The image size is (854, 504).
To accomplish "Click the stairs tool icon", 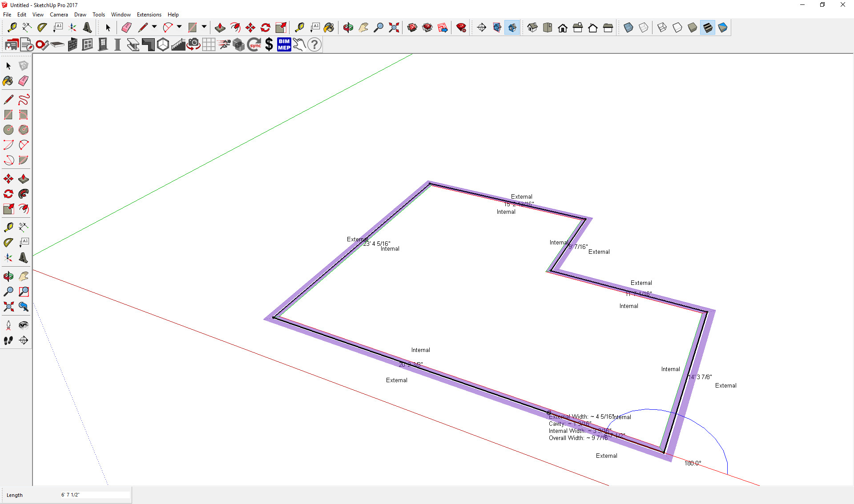I will (x=178, y=44).
